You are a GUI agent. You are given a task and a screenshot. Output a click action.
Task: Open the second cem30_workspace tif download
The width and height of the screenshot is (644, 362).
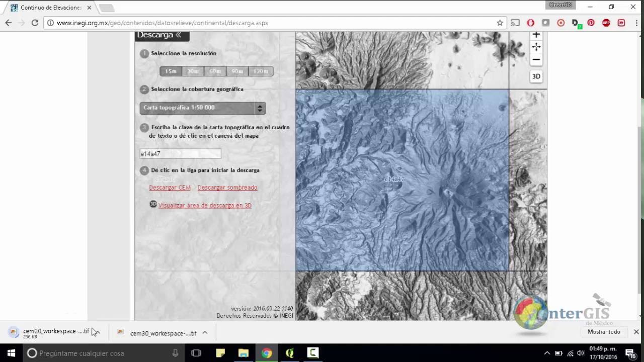pos(156,332)
